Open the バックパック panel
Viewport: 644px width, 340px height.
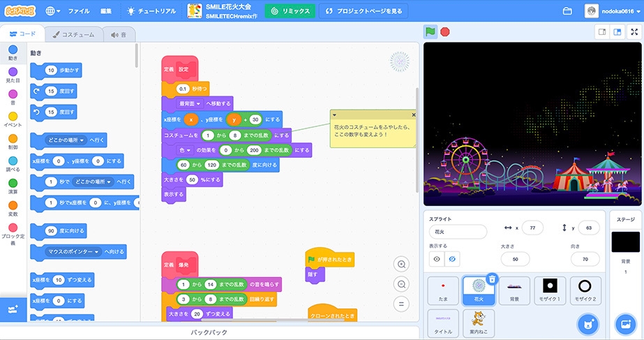coord(209,332)
